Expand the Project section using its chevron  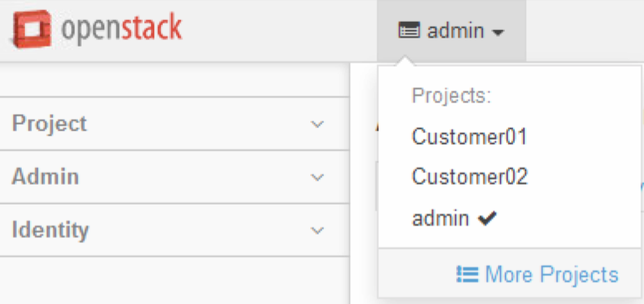317,124
